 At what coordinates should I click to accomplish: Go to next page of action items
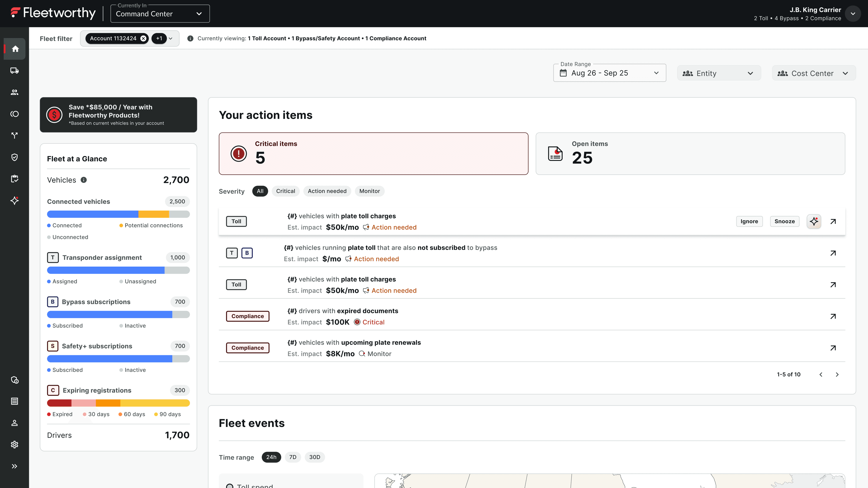coord(837,375)
